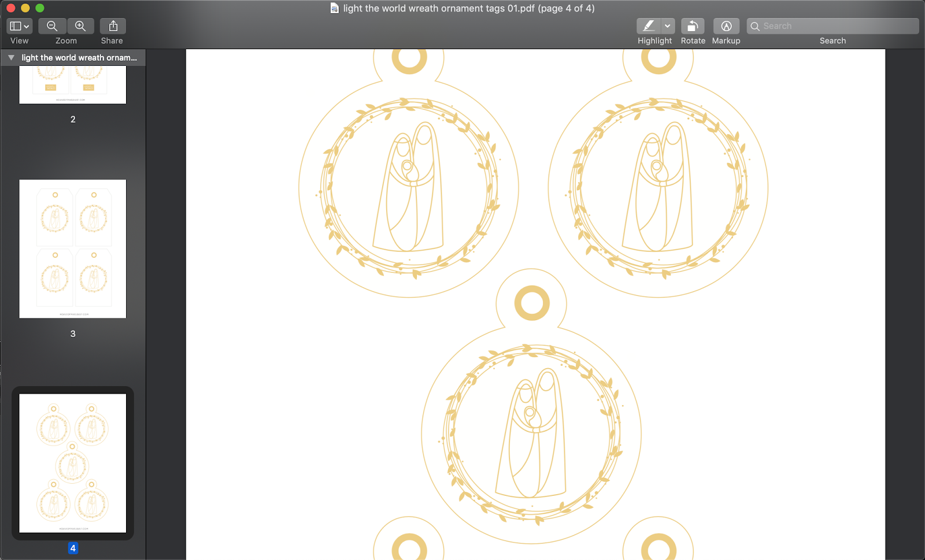Rotate the page with Rotate icon
The image size is (925, 560).
(x=693, y=26)
